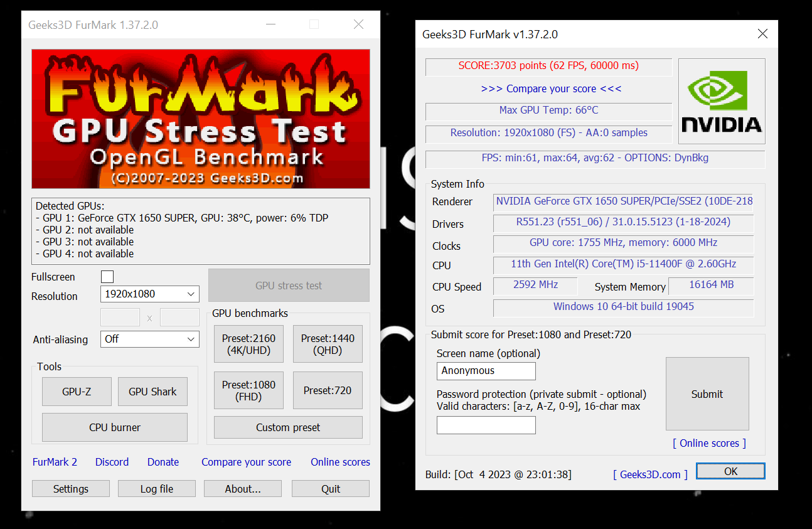
Task: Run the Preset:1080 (FHD) benchmark
Action: click(248, 390)
